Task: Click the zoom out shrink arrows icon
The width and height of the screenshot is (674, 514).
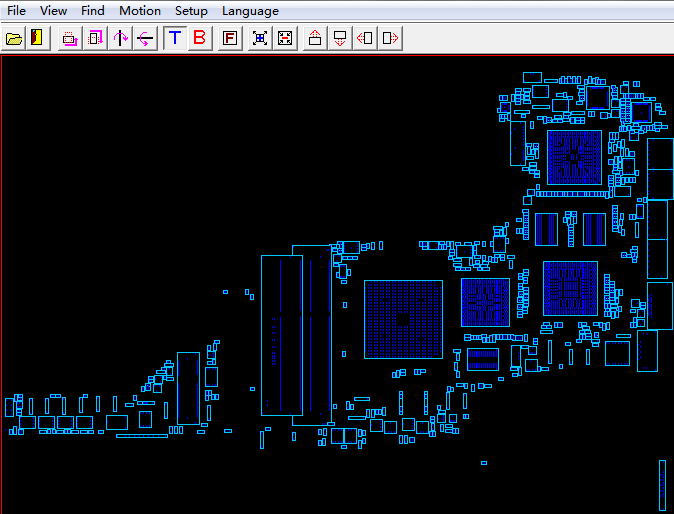Action: [285, 38]
